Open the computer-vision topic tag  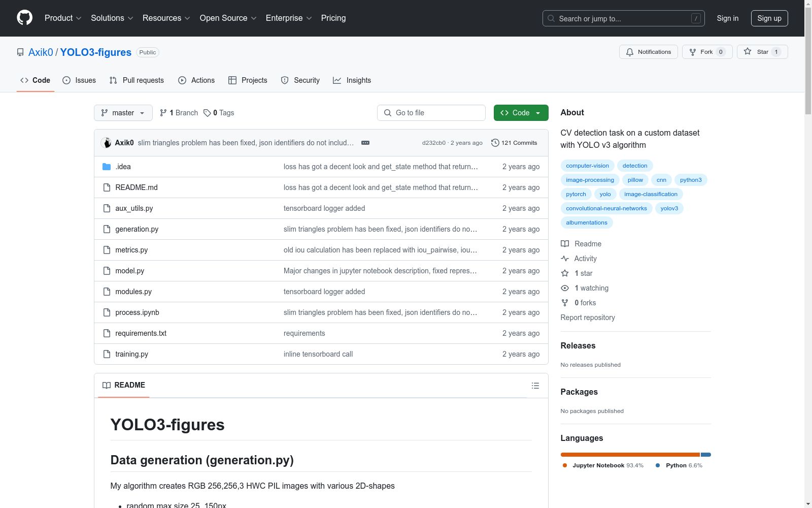coord(588,166)
